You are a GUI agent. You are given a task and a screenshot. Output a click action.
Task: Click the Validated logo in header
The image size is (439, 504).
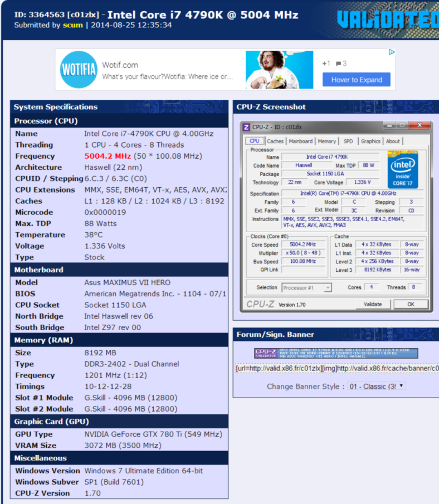point(388,19)
